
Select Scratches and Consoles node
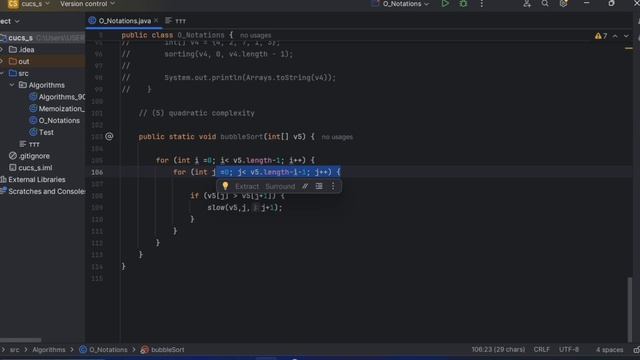tap(43, 191)
